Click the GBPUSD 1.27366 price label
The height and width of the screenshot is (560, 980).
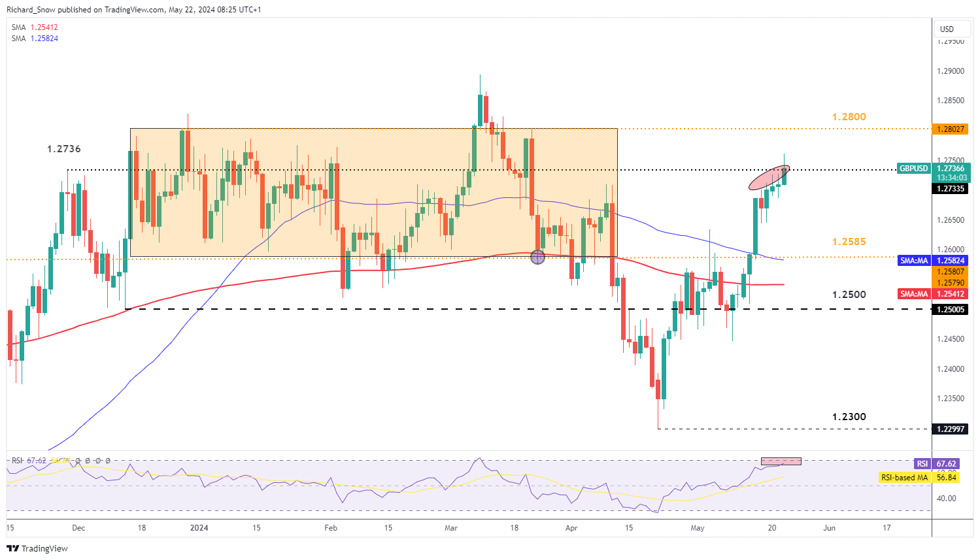pos(934,169)
